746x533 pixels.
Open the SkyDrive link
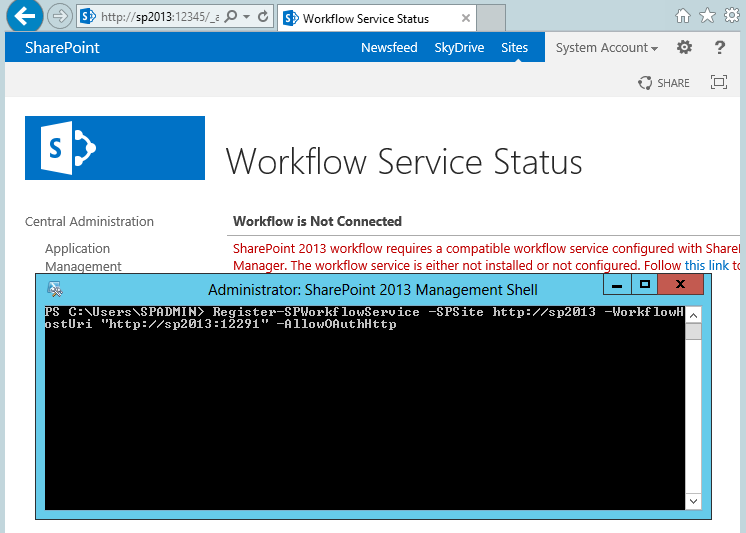[x=459, y=47]
